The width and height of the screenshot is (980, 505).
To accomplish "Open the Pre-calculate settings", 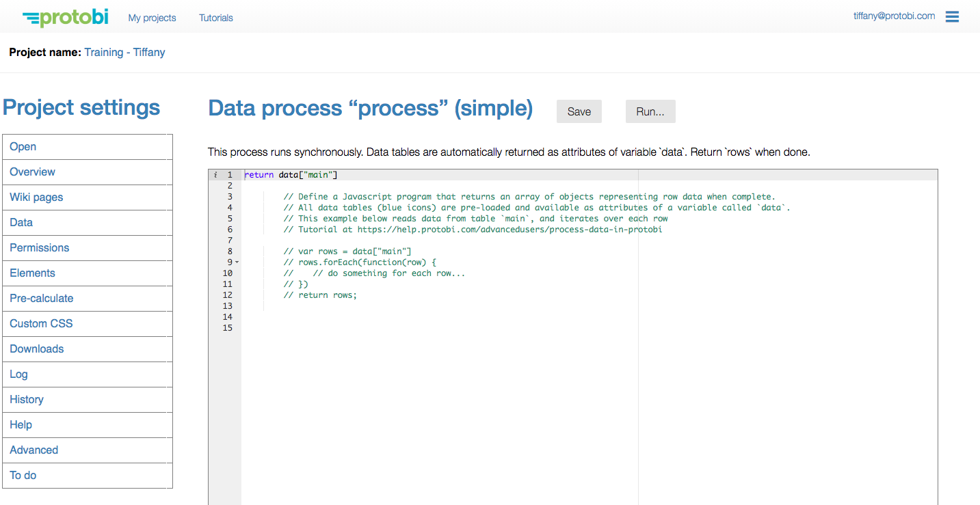I will coord(42,298).
